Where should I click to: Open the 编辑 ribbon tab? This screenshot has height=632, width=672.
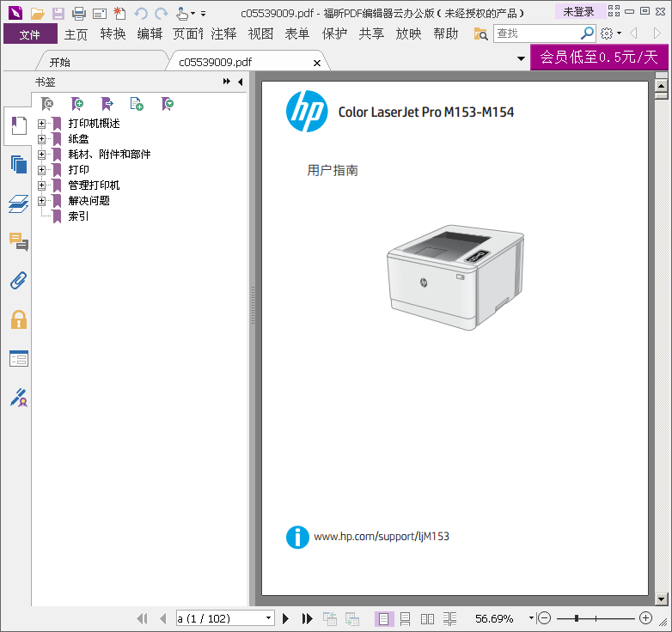150,33
